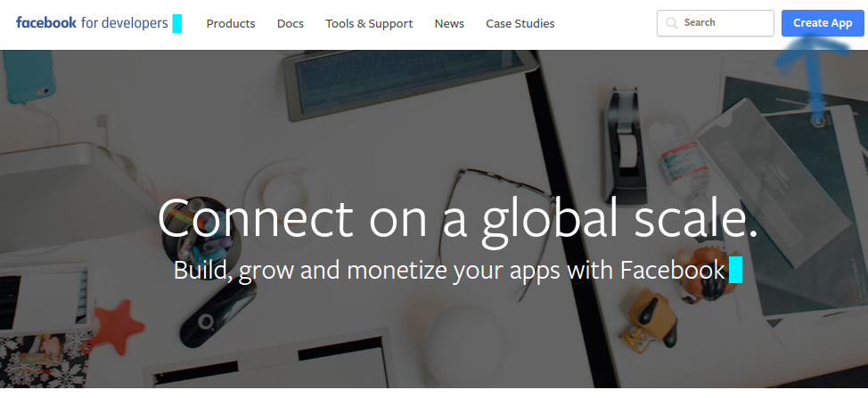Go to the Docs section
Screen dimensions: 868x398
[290, 24]
